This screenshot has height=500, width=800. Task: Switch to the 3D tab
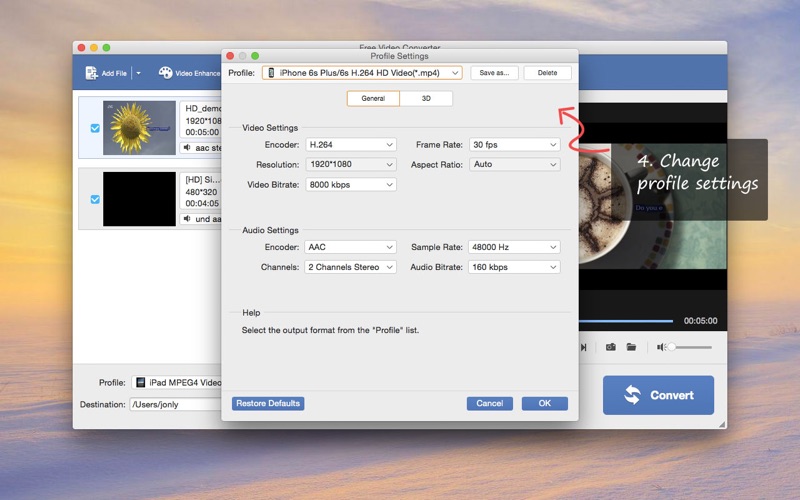[426, 99]
